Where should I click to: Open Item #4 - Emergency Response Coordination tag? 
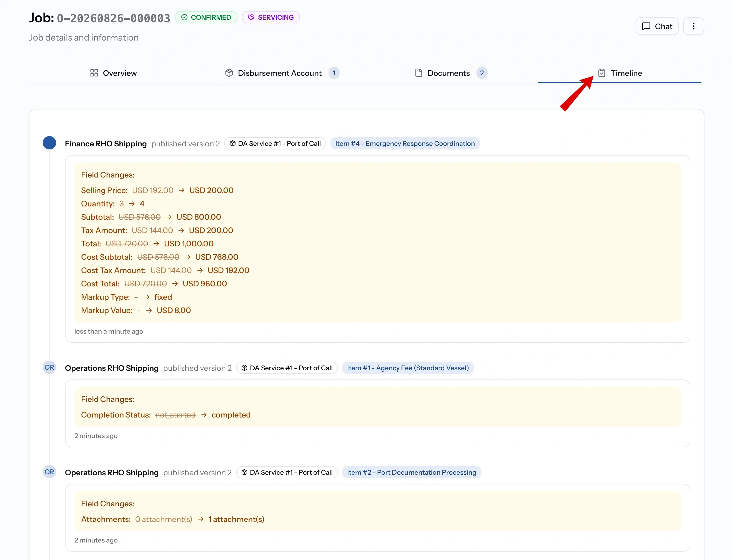pyautogui.click(x=405, y=144)
